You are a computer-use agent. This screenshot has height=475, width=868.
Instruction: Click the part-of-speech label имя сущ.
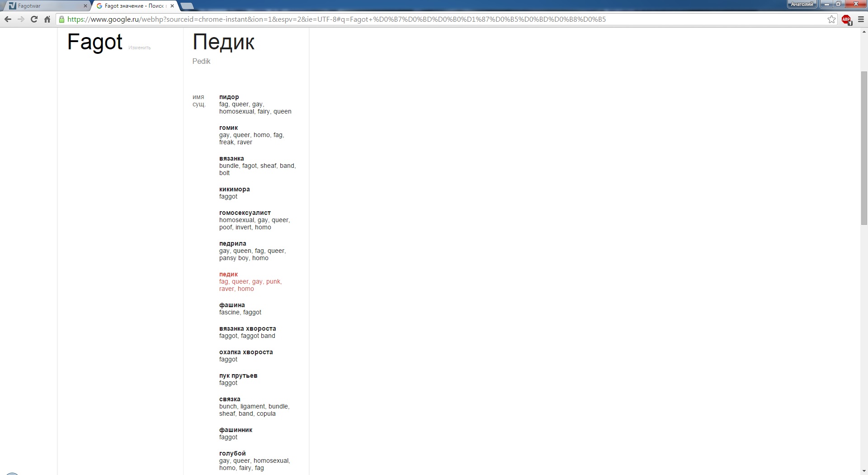click(x=199, y=100)
